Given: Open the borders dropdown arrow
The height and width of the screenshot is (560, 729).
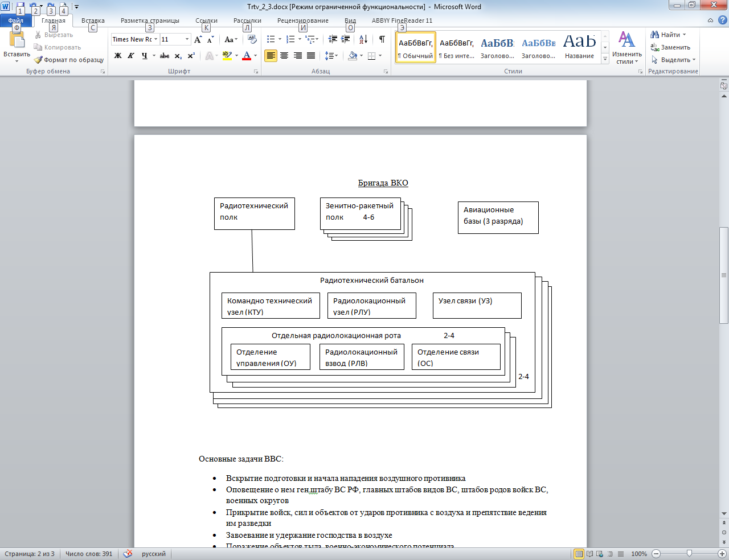Looking at the screenshot, I should coord(380,56).
